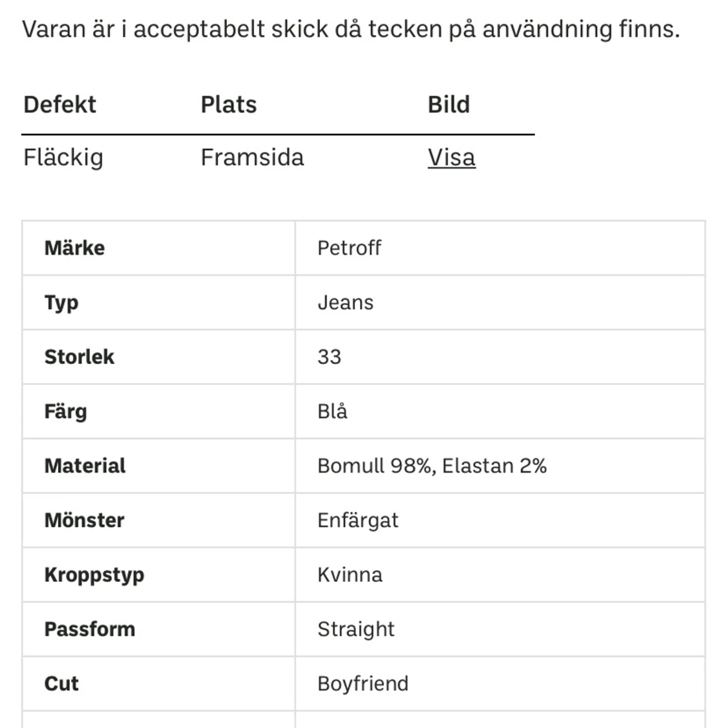Click the Enfärgat pattern value
The height and width of the screenshot is (728, 727).
point(357,520)
